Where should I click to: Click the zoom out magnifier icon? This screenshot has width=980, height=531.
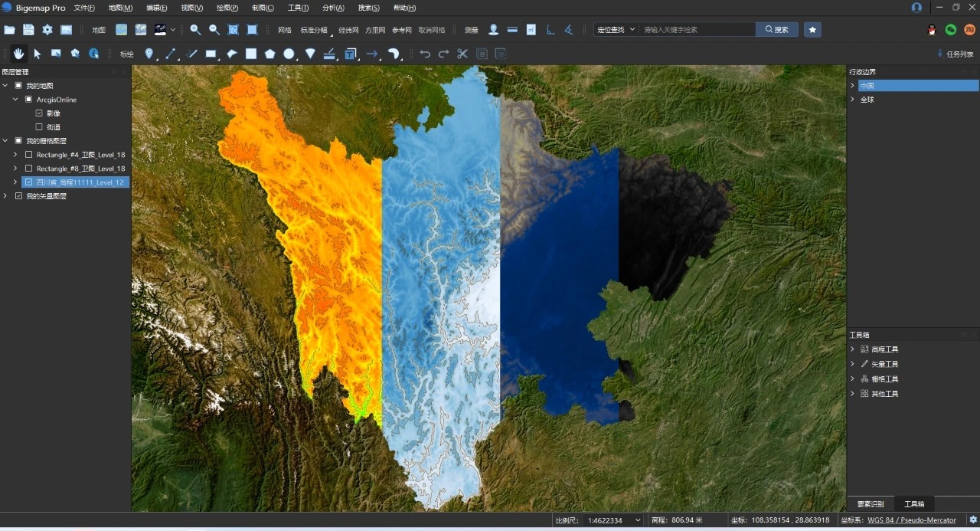[x=214, y=30]
